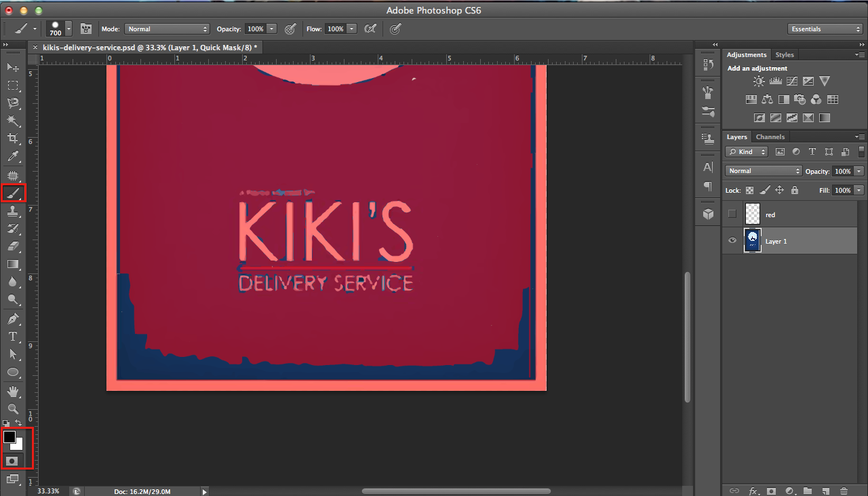Select the Move tool
Screen dimensions: 868x496
13,67
